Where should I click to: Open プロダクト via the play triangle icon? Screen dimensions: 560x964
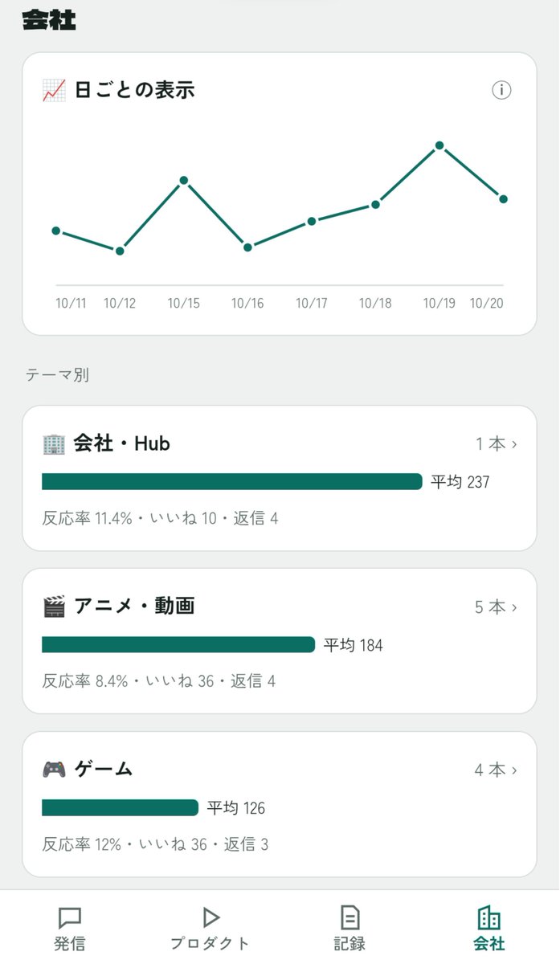[210, 917]
